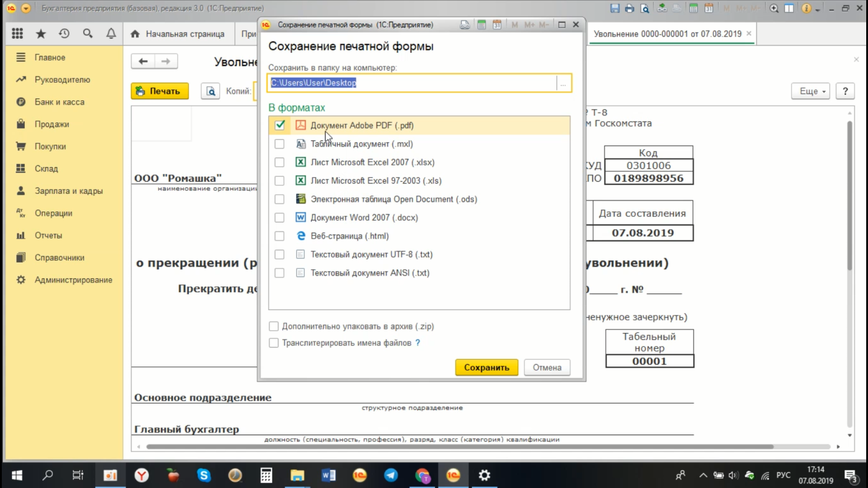This screenshot has width=868, height=488.
Task: Check Документ Word 2007 (.docx)
Action: coord(279,218)
